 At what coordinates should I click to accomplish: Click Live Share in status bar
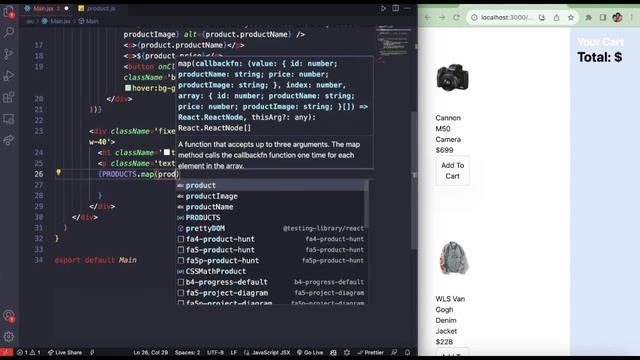pyautogui.click(x=65, y=352)
